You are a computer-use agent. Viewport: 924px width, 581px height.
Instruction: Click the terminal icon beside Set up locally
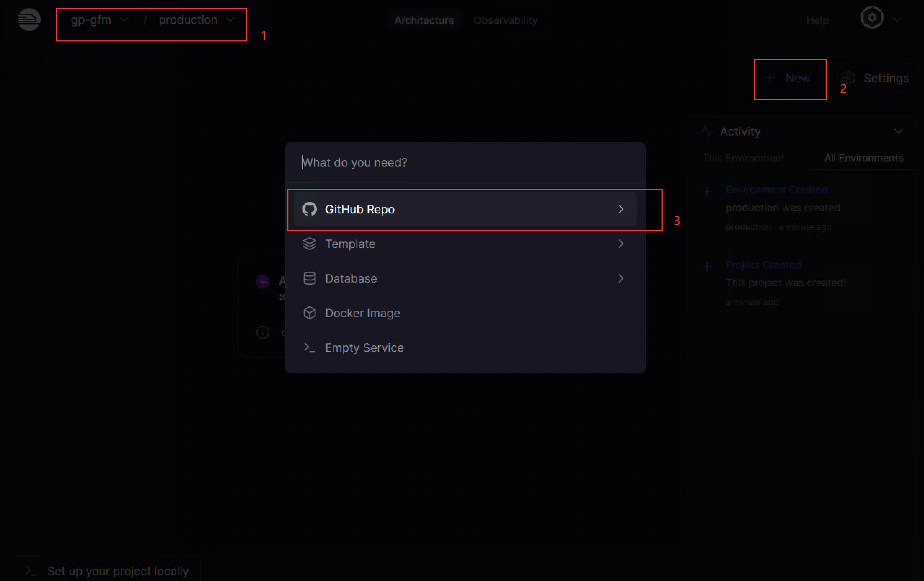pyautogui.click(x=30, y=571)
